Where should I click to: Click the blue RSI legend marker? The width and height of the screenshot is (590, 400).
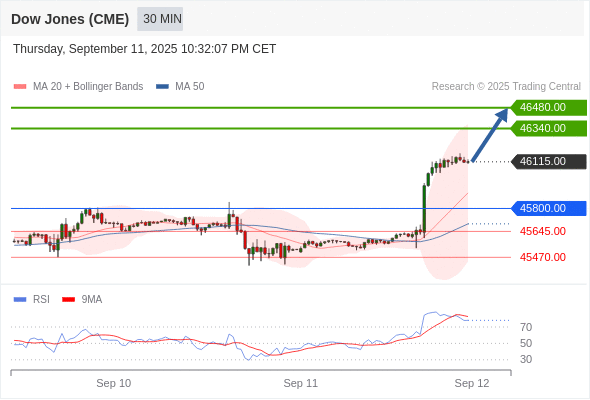[x=20, y=300]
